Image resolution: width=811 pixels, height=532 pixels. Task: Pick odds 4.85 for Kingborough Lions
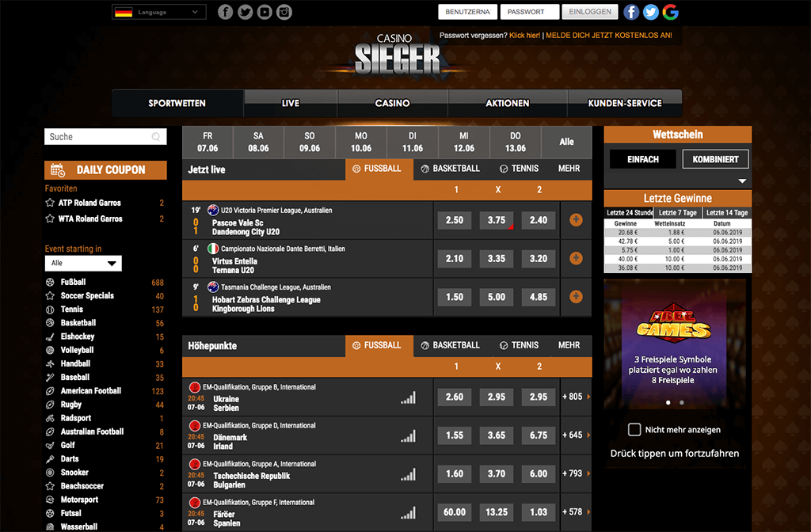click(539, 297)
